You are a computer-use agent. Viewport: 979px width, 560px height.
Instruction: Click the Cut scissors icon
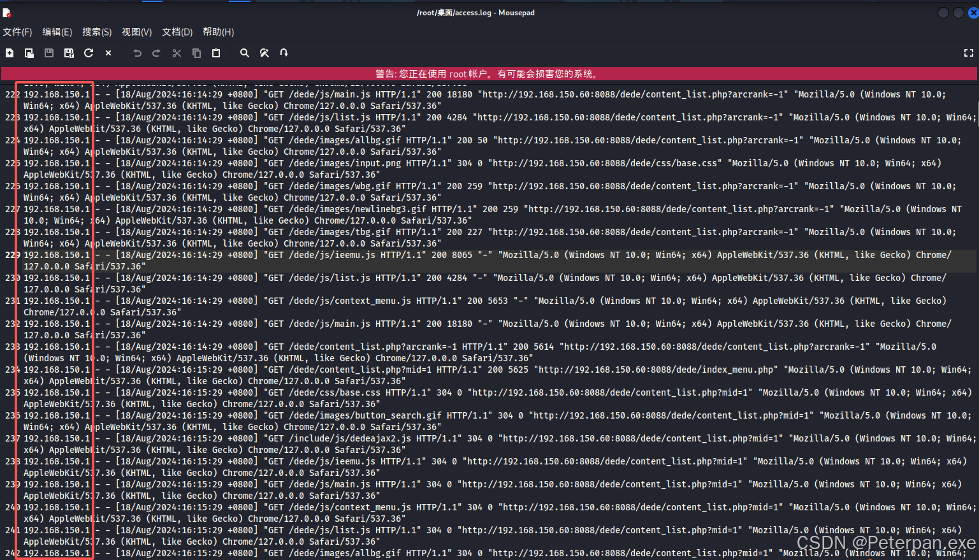177,54
